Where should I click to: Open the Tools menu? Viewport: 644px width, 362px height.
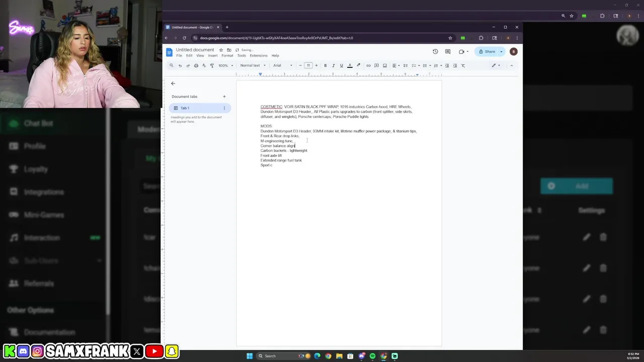[242, 56]
